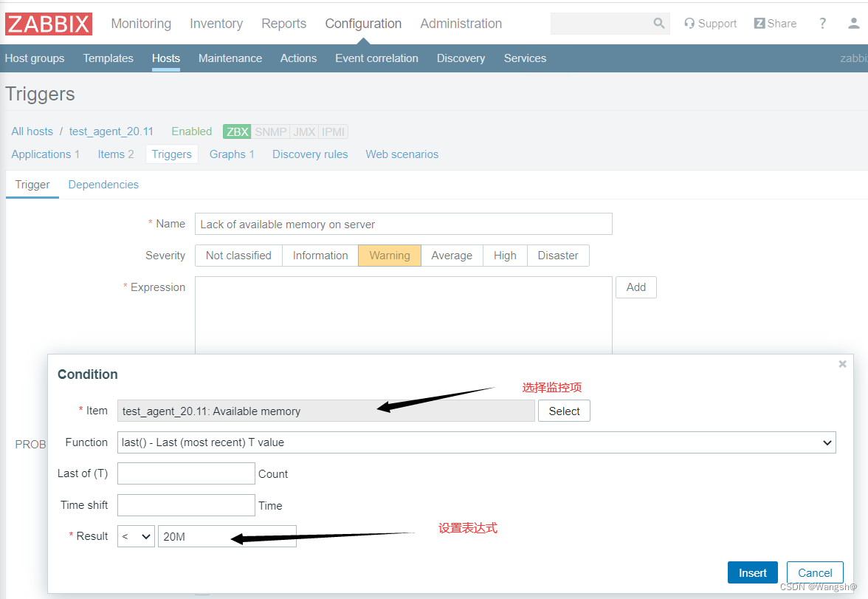Viewport: 868px width, 599px height.
Task: Click the JMX availability badge
Action: tap(304, 132)
